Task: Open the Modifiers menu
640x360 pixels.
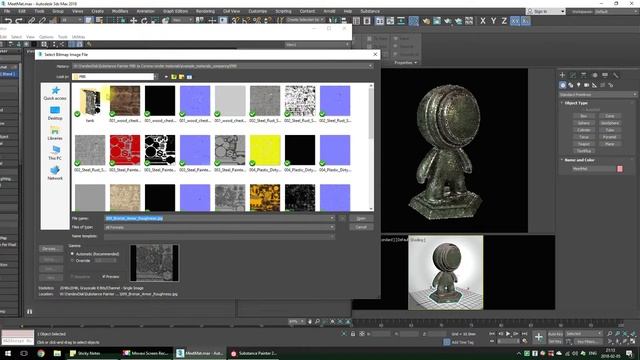Action: click(x=120, y=11)
